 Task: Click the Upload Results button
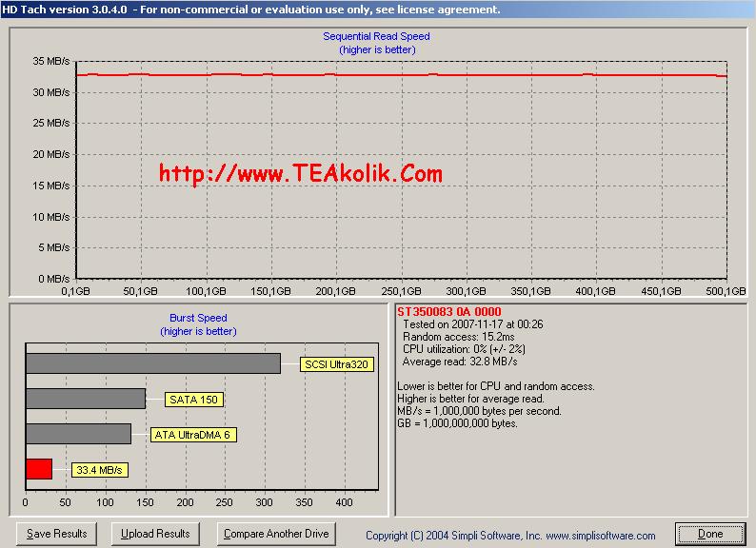155,534
